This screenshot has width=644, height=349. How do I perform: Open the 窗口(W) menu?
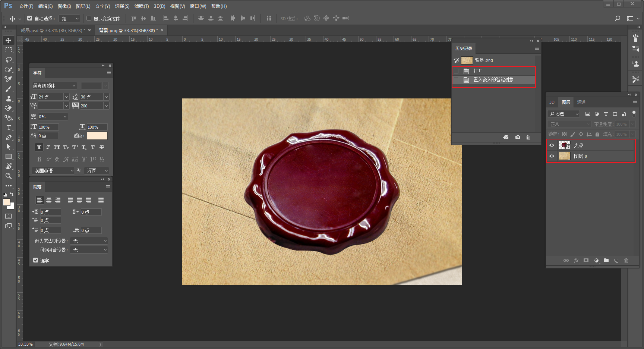pos(198,6)
